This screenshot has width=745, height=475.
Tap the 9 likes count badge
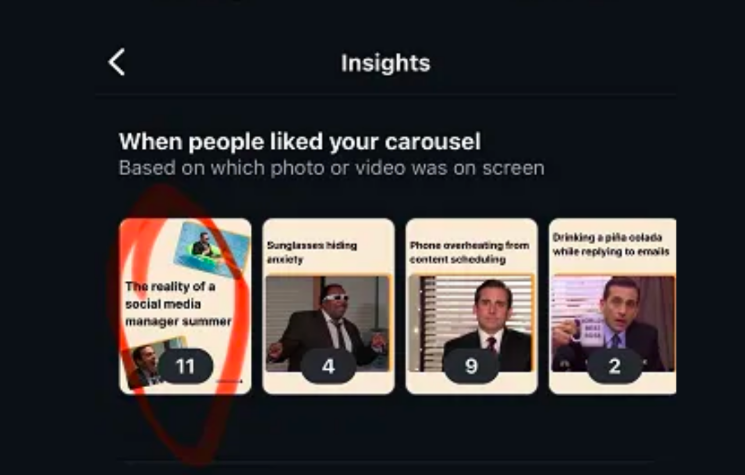[471, 366]
